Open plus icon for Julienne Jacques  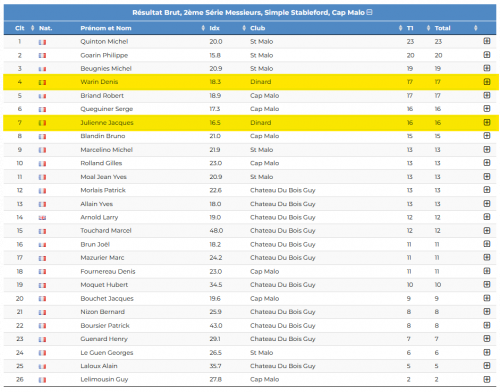pos(487,122)
